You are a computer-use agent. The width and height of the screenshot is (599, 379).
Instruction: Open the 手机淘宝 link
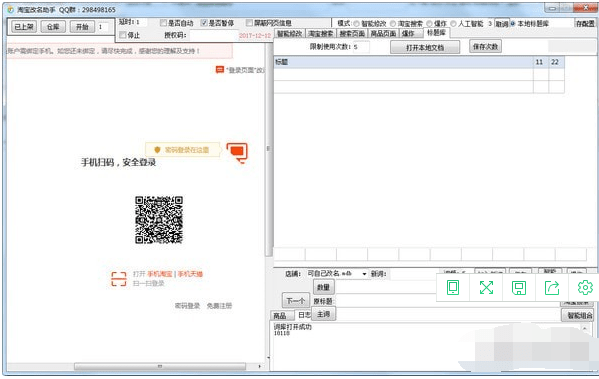(x=160, y=274)
